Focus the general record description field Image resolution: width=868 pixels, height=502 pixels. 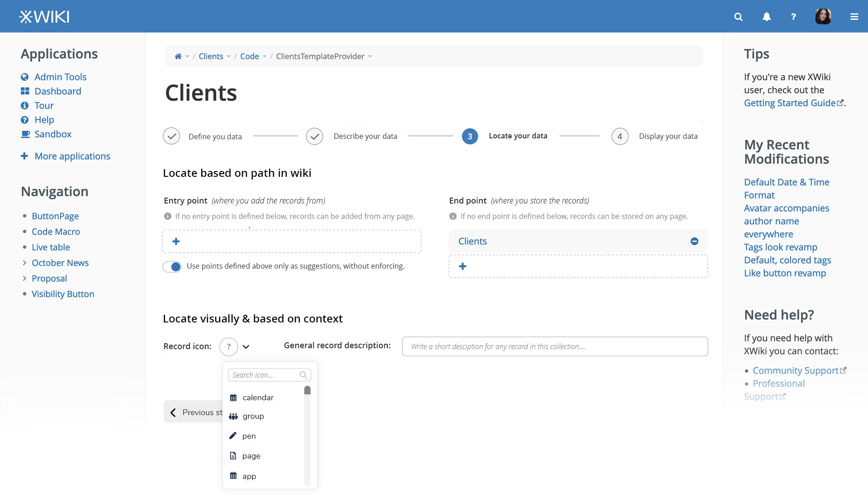555,346
